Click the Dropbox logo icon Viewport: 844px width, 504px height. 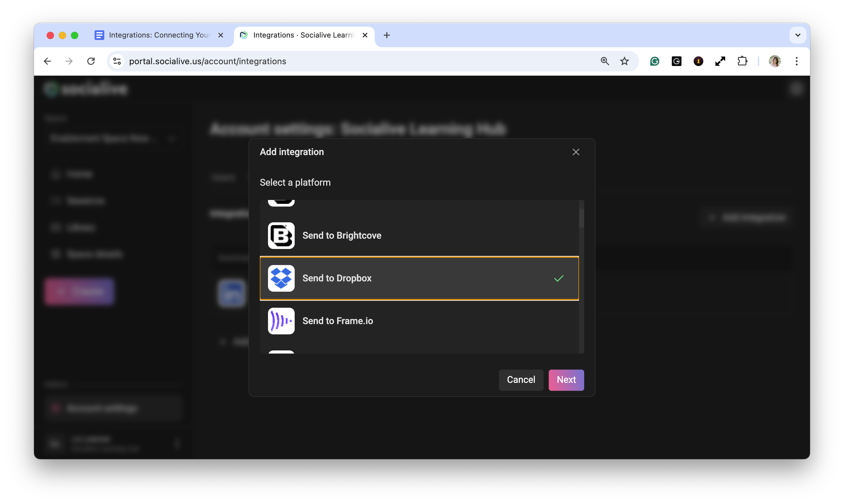(281, 278)
